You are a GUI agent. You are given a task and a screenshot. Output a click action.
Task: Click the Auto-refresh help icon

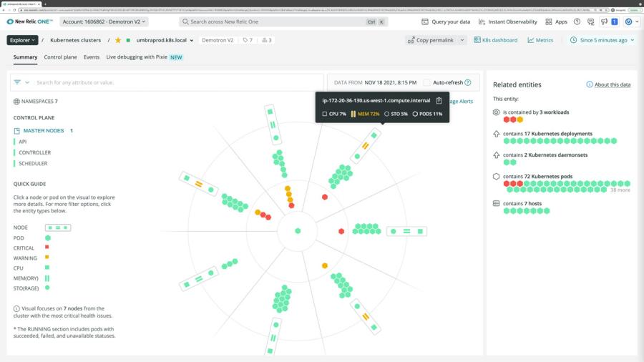(468, 82)
